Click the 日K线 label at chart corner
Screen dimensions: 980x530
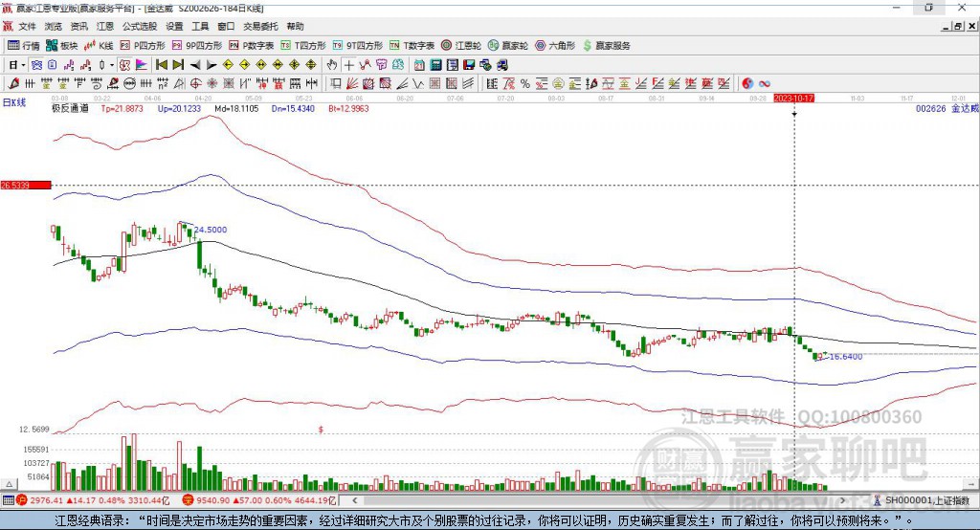[14, 101]
